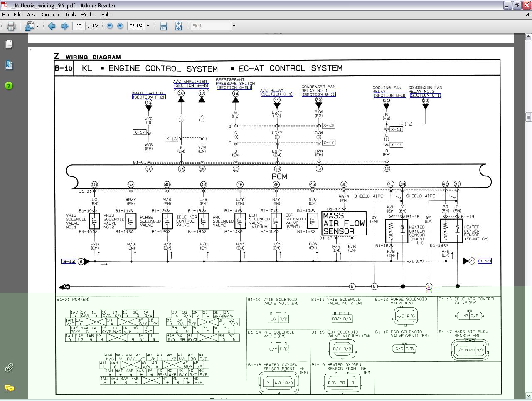Viewport: 532px width, 401px height.
Task: Click the 'X-11' connector box label
Action: [x=396, y=129]
